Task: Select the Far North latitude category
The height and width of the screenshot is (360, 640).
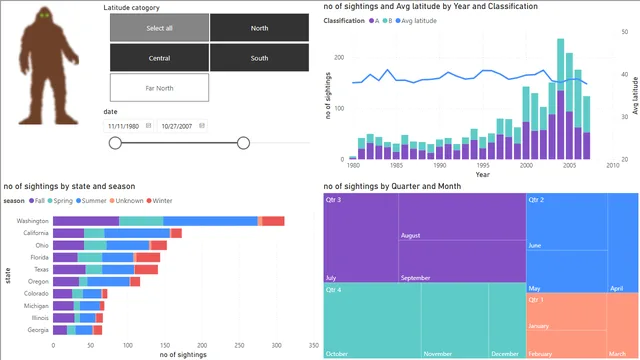Action: (x=159, y=88)
